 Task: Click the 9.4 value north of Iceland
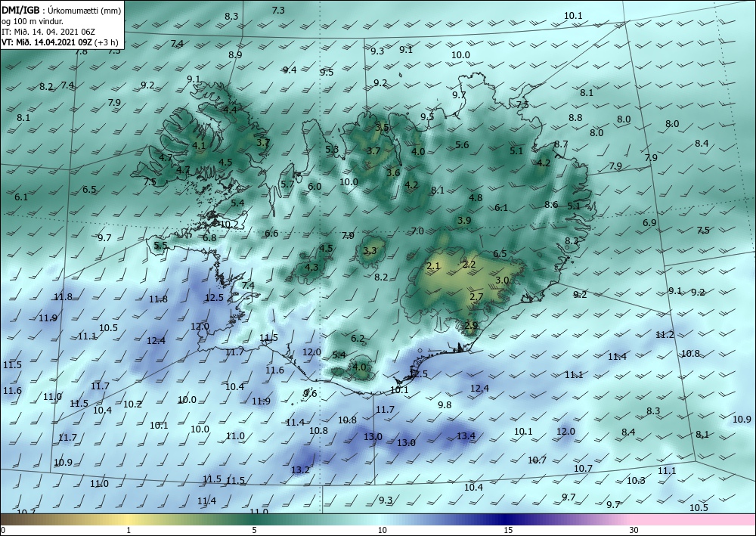click(x=290, y=70)
